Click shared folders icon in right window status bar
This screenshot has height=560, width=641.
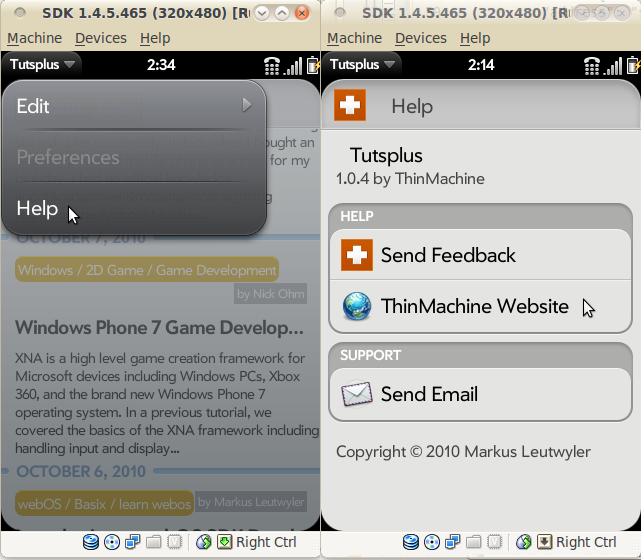pyautogui.click(x=474, y=542)
